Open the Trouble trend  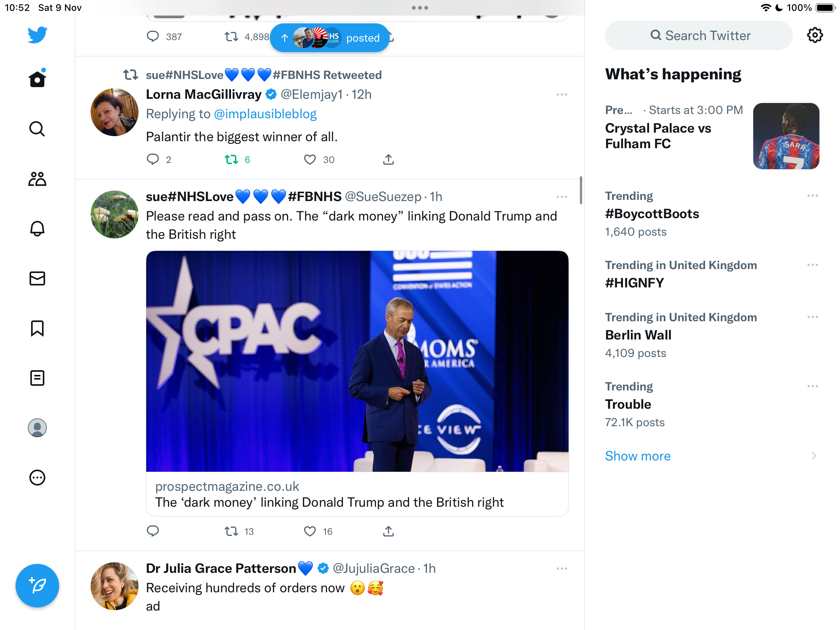click(x=628, y=404)
